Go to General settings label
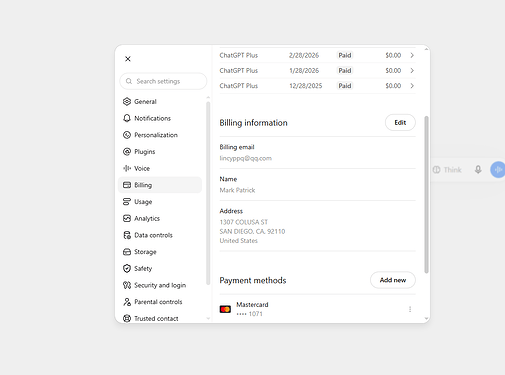505x375 pixels. click(x=145, y=102)
